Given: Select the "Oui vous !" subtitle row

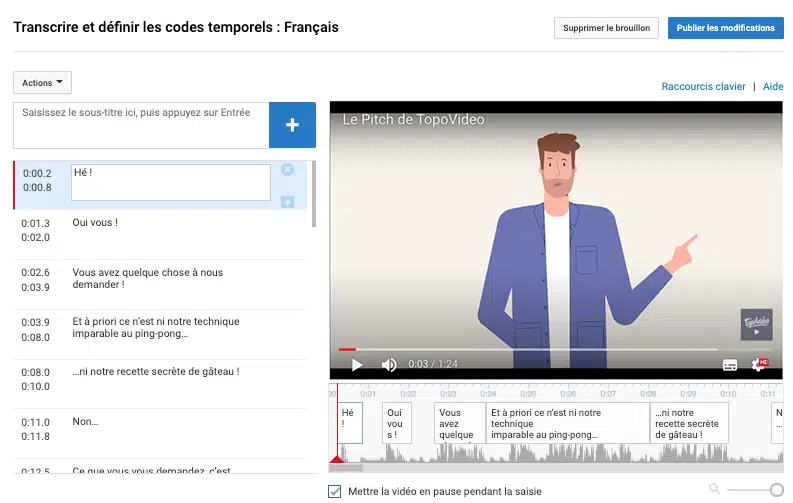Looking at the screenshot, I should pos(160,235).
